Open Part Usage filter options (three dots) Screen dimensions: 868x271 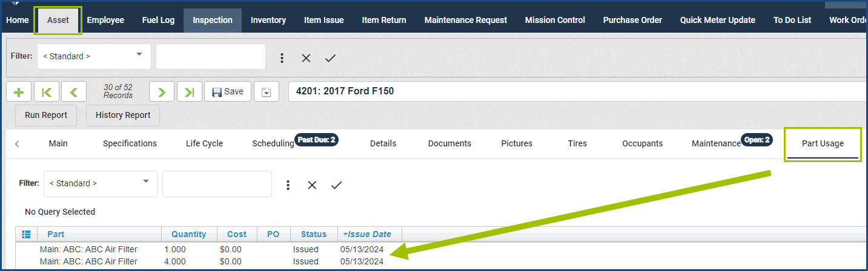pos(288,185)
